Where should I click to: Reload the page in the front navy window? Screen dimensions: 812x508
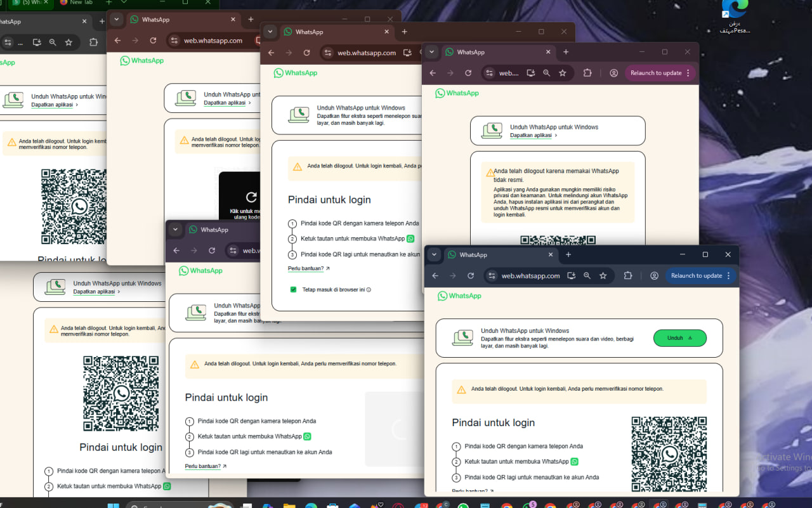tap(471, 276)
